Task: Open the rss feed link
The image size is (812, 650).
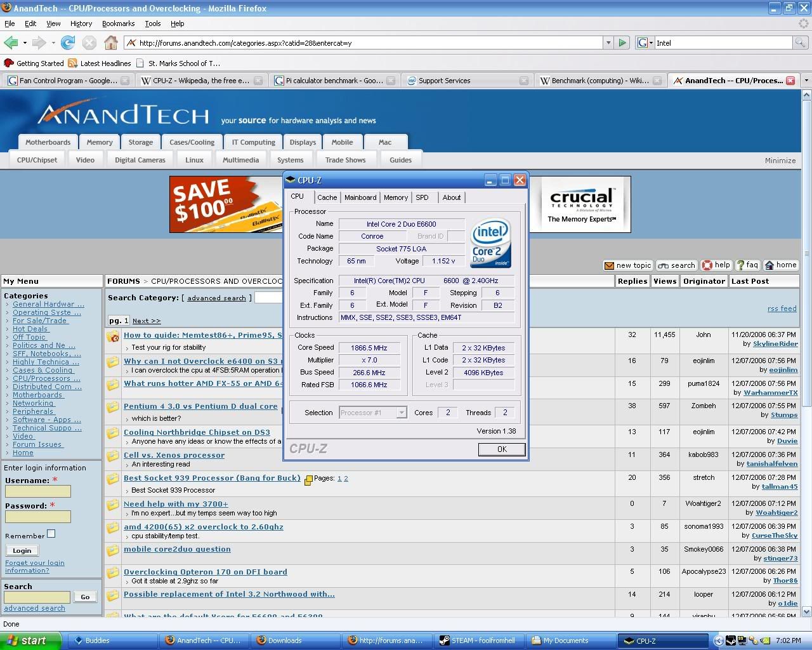Action: (x=782, y=308)
